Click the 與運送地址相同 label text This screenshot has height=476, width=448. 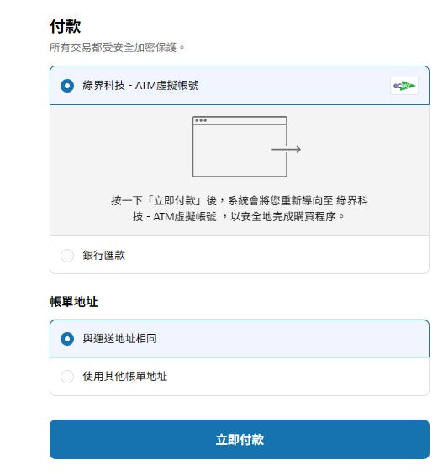(x=120, y=339)
